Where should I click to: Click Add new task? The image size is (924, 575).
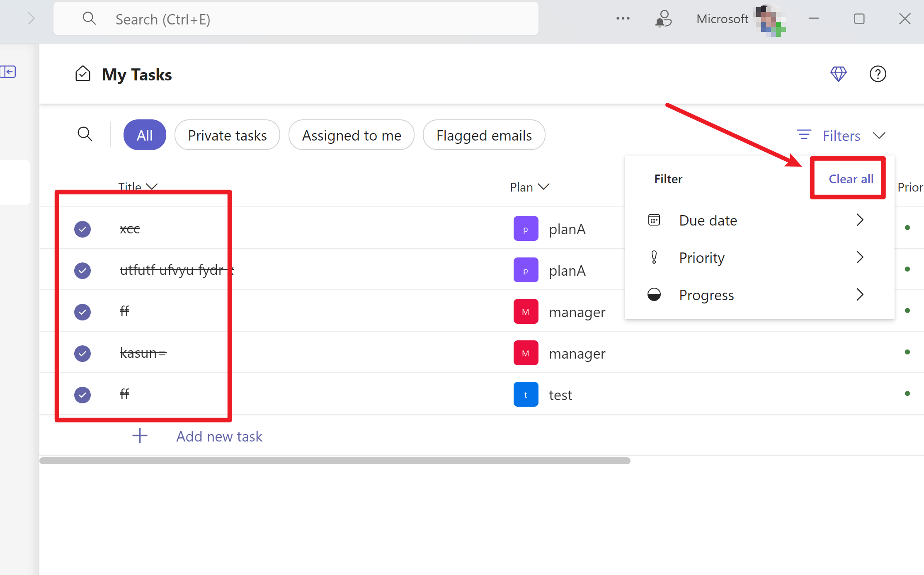coord(219,436)
